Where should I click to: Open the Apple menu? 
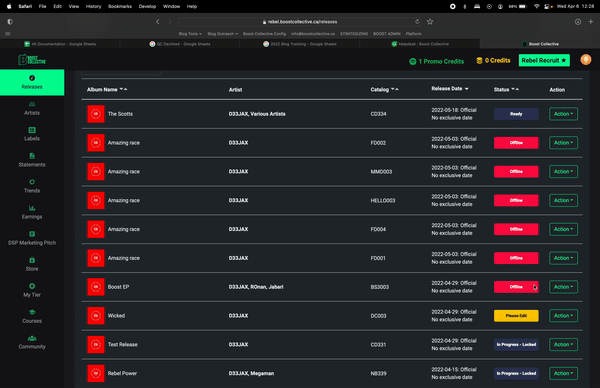point(9,6)
